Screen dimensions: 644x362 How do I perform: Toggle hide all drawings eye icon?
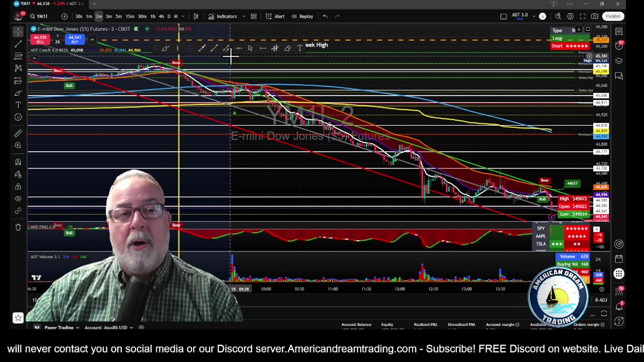[18, 199]
